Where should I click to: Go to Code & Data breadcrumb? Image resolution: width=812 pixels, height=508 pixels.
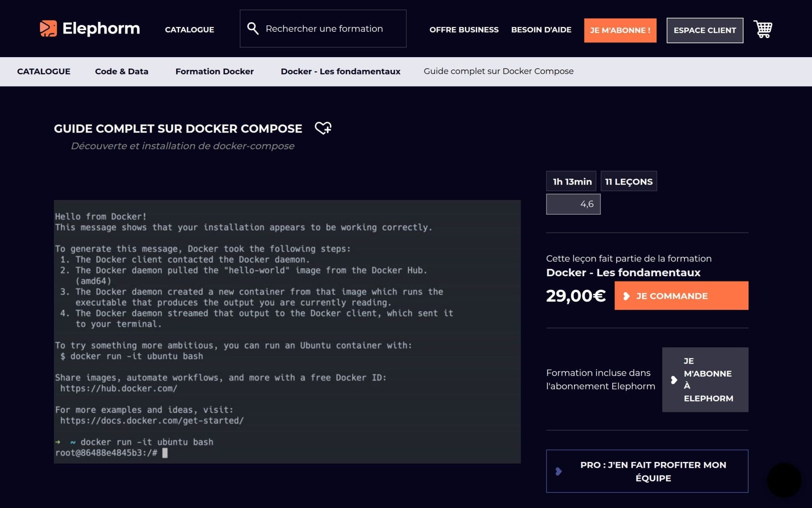click(122, 71)
